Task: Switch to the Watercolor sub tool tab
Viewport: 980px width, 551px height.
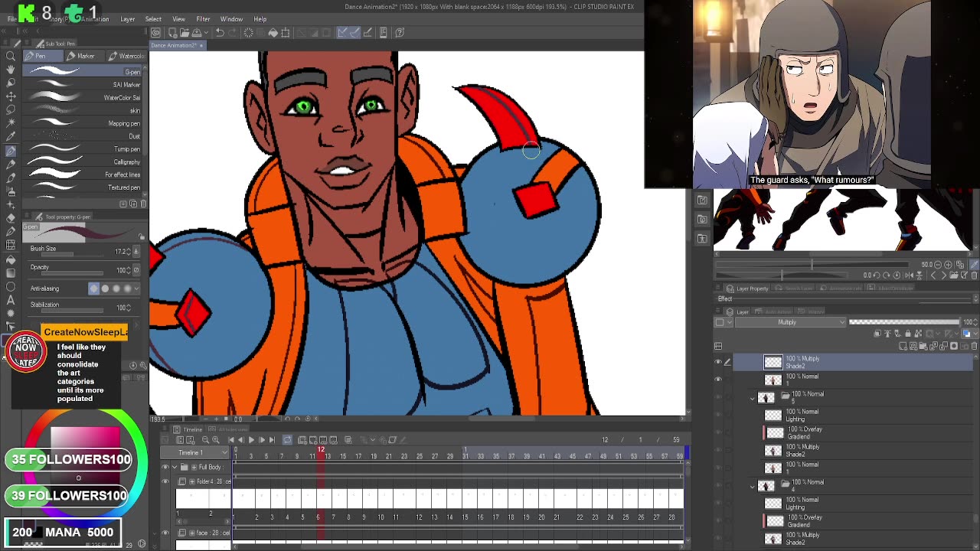Action: click(126, 56)
